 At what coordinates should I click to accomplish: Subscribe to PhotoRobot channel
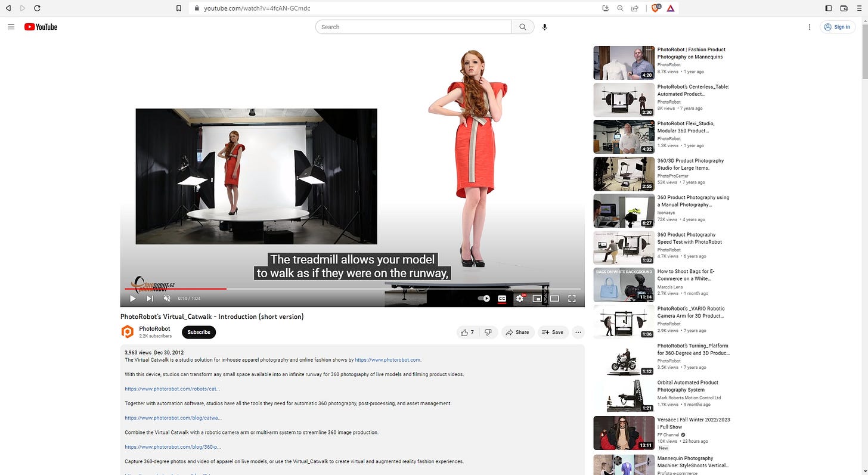[199, 332]
